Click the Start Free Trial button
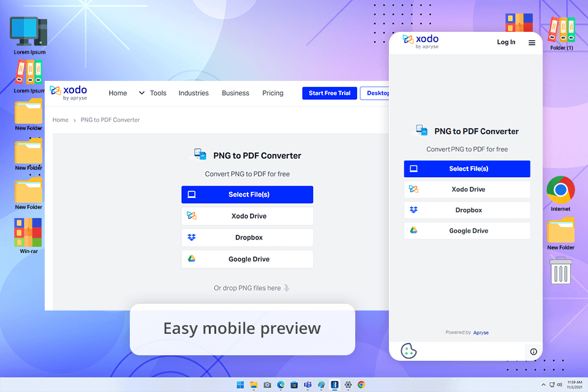 (330, 93)
